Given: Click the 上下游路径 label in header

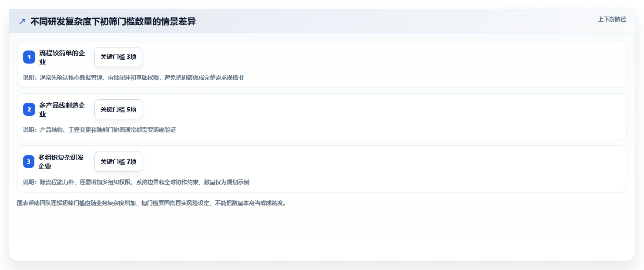Looking at the screenshot, I should [612, 19].
